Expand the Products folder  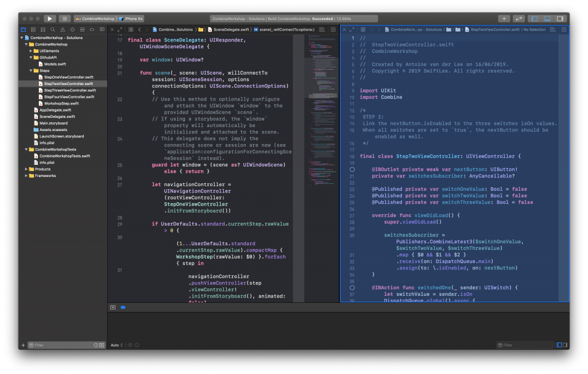tap(26, 169)
